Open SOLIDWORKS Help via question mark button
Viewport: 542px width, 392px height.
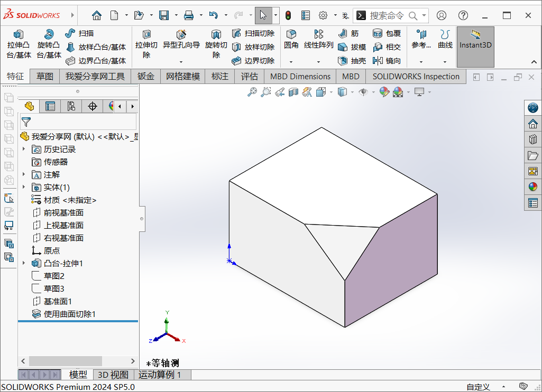tap(463, 15)
